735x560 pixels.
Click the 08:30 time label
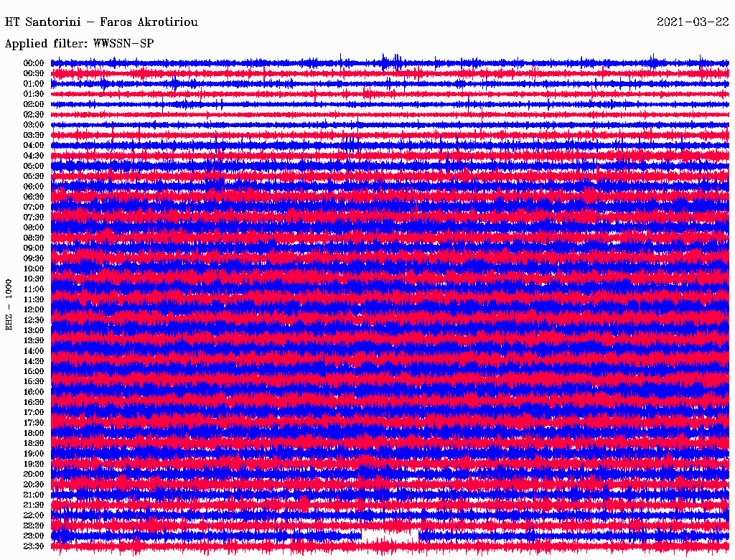34,238
